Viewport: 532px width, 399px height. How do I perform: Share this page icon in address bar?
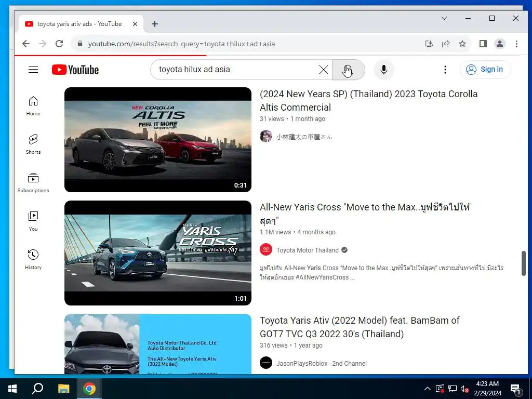[445, 44]
